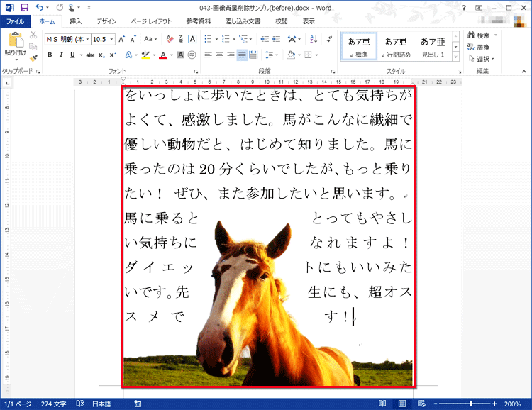Expand the styles gallery with More arrow
532x410 pixels.
pos(456,57)
